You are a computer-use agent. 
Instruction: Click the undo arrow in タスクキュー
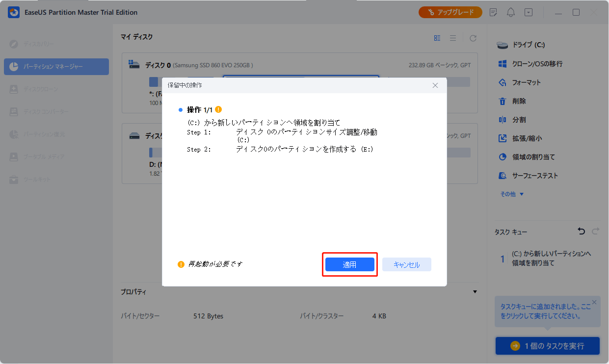pos(581,231)
